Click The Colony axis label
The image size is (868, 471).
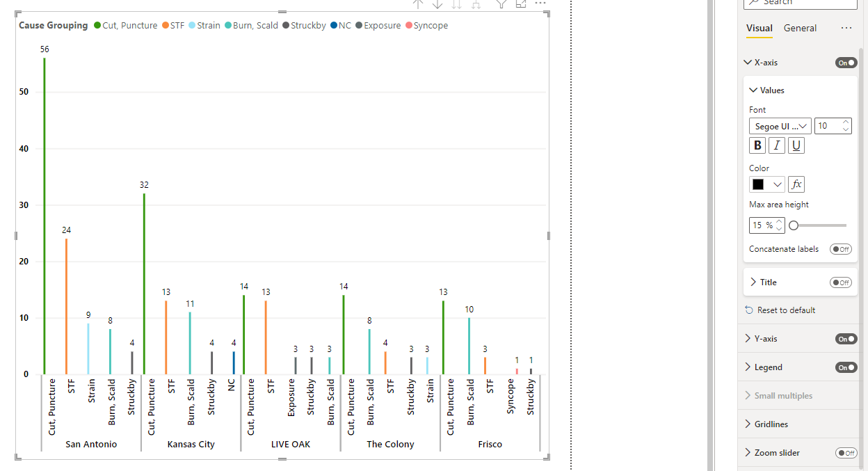(390, 445)
